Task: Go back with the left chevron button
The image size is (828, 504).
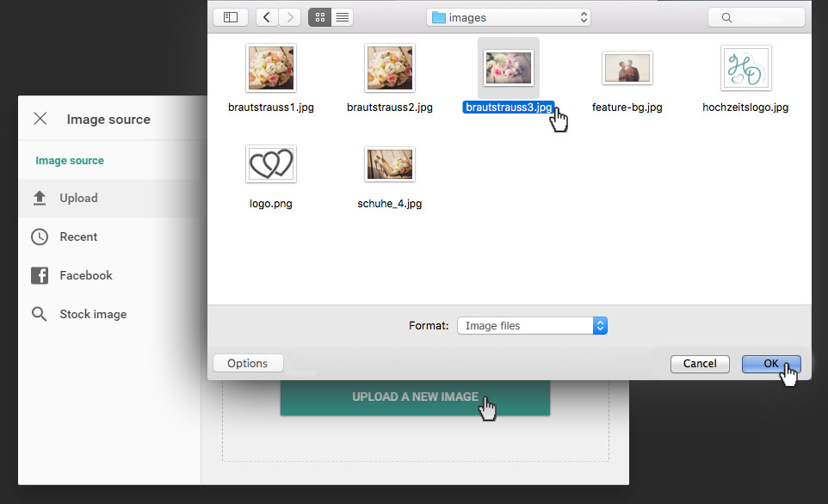Action: click(267, 17)
